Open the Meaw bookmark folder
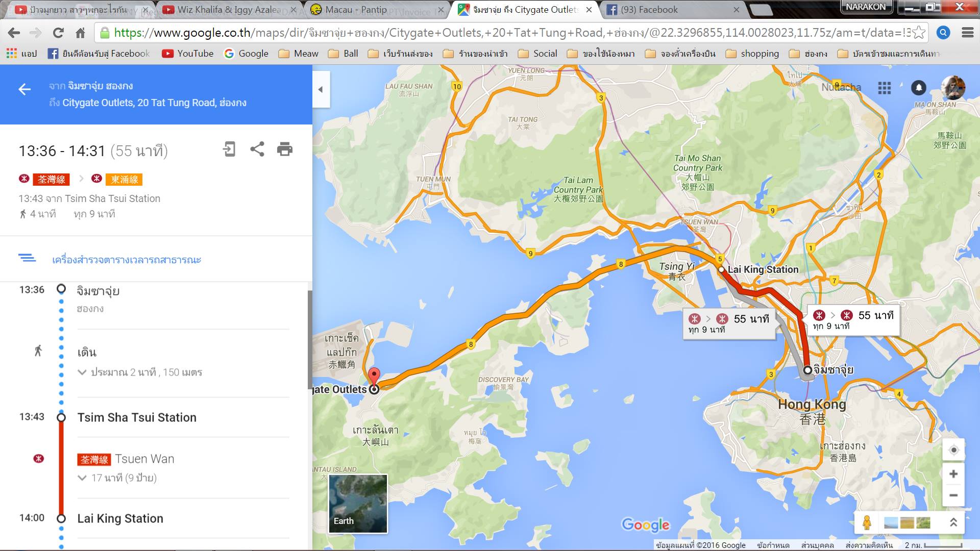 point(298,54)
